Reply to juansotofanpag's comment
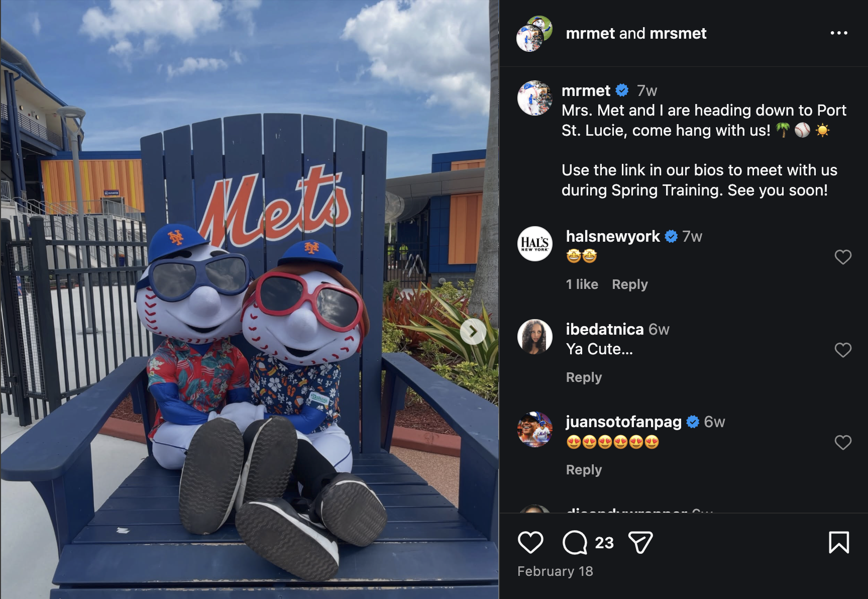868x599 pixels. pos(584,470)
